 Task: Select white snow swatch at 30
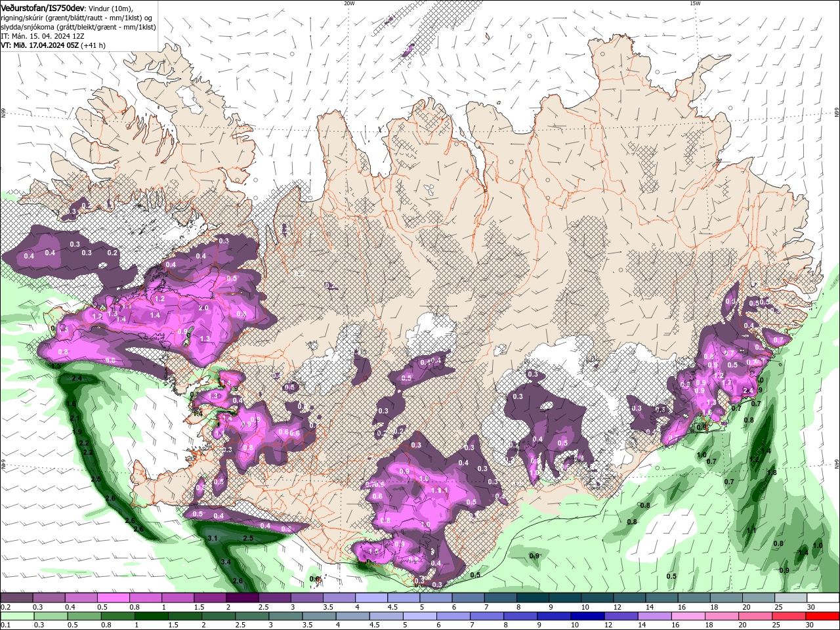click(x=822, y=598)
